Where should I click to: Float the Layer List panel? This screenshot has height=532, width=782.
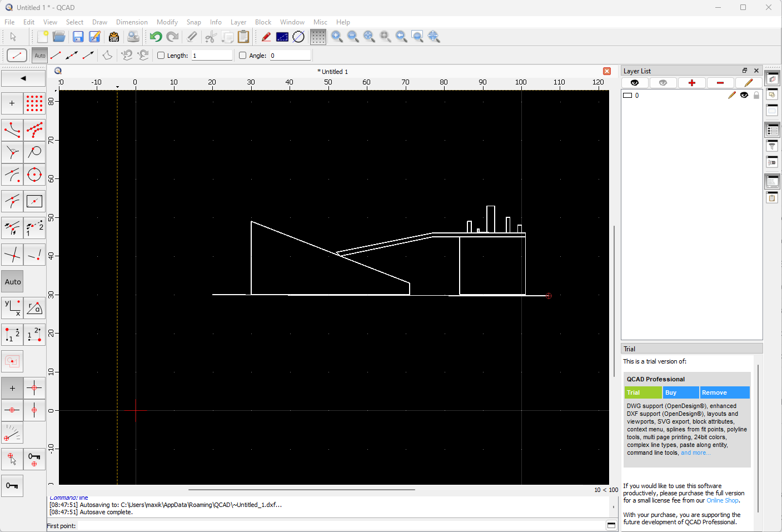click(745, 71)
